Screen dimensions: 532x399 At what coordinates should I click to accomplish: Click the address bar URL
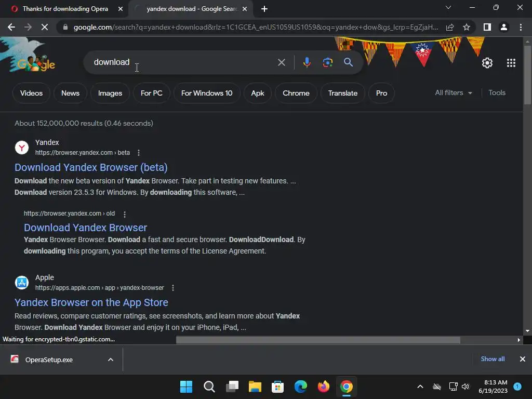(256, 27)
